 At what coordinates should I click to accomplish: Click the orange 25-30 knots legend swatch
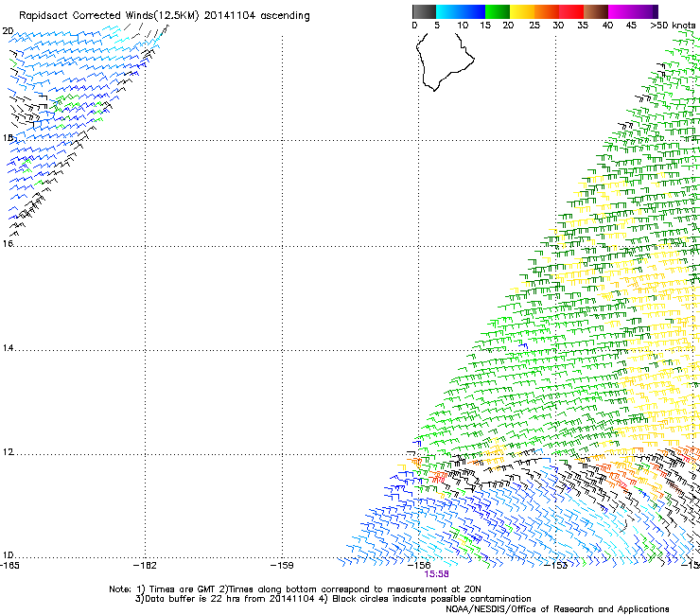coord(547,11)
